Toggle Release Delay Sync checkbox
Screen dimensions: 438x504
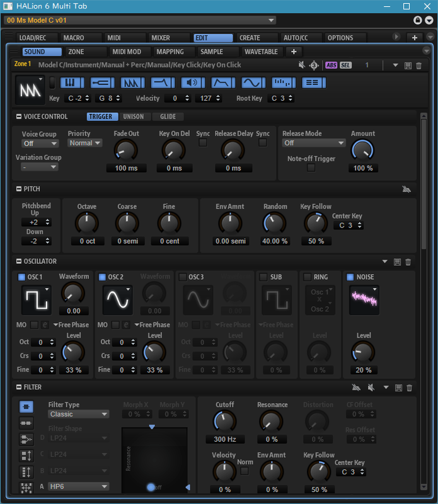[x=263, y=142]
